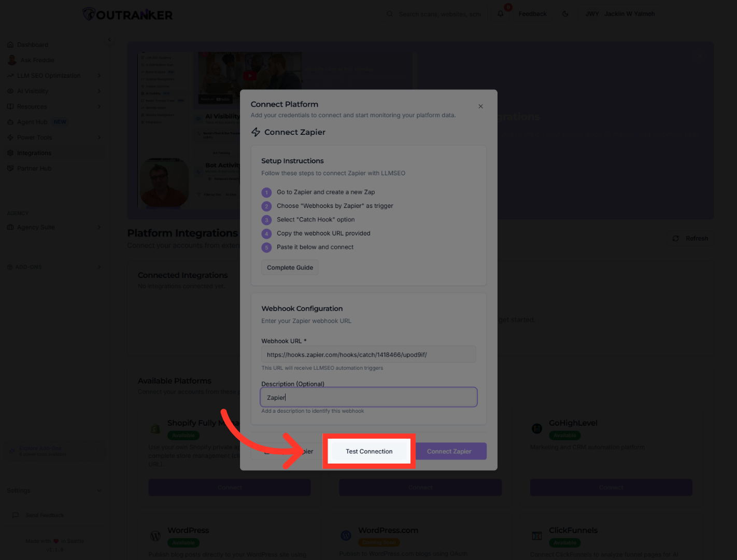Click the Connect Zapier button
This screenshot has height=560, width=737.
(449, 451)
